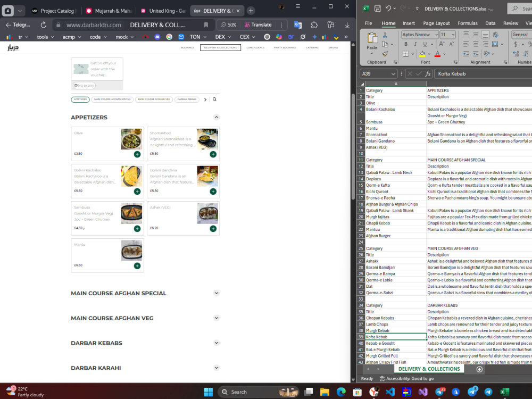
Task: Open Microsoft Edge from the taskbar
Action: 341,392
